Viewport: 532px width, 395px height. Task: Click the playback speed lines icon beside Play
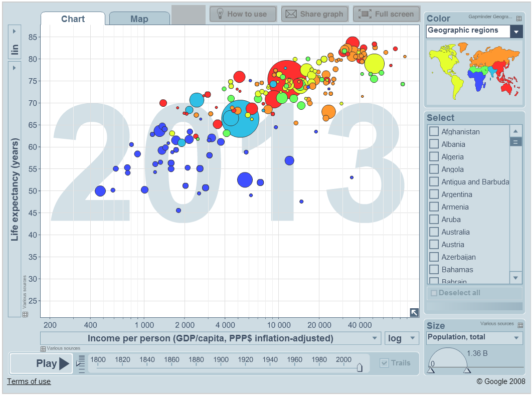[81, 364]
